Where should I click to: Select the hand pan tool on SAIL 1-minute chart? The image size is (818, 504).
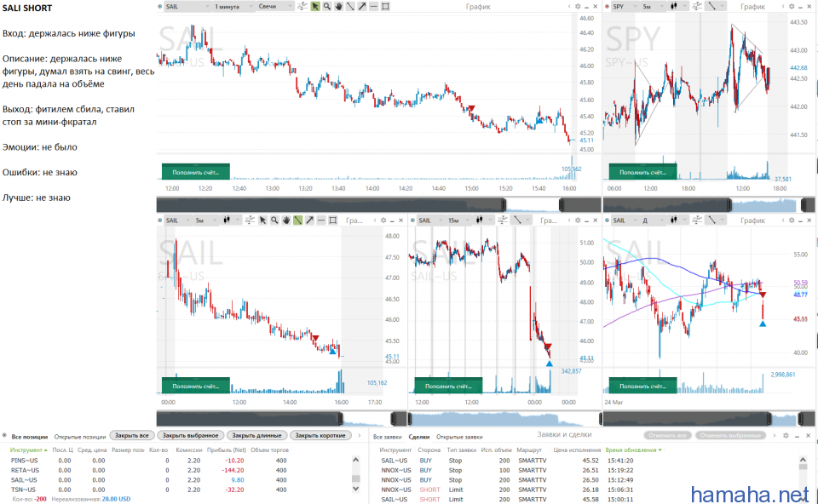tap(338, 6)
